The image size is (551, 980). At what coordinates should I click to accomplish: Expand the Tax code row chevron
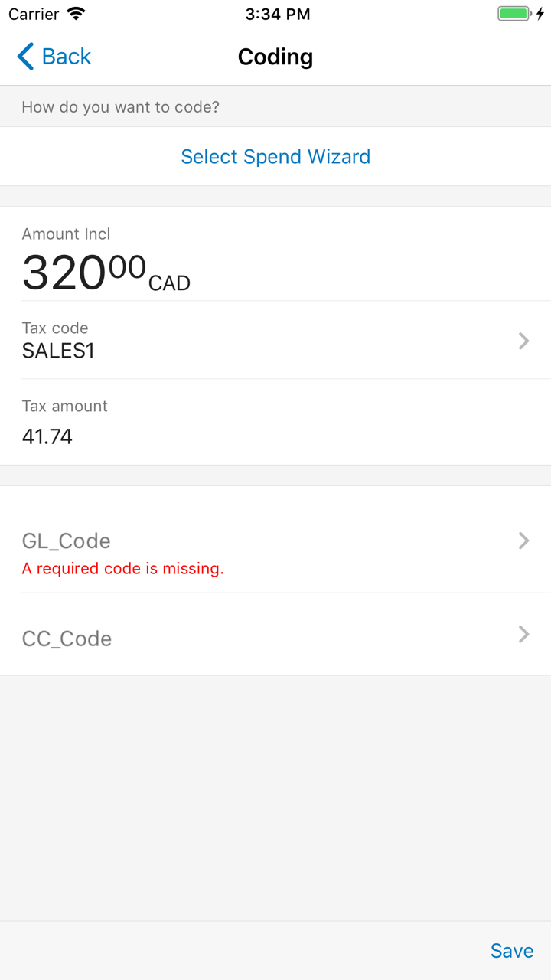coord(524,341)
